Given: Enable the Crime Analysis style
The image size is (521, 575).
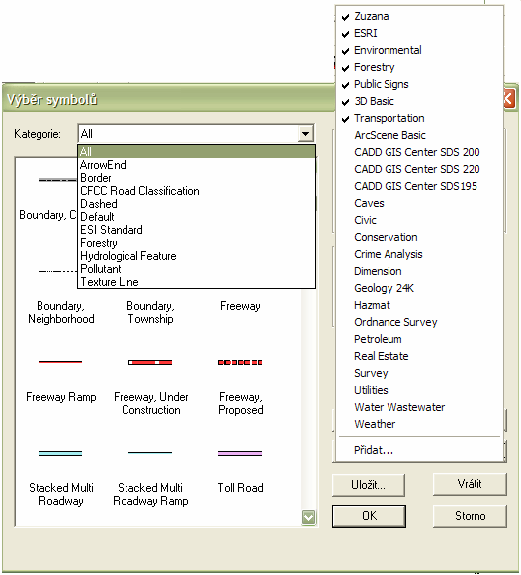Looking at the screenshot, I should (x=388, y=254).
